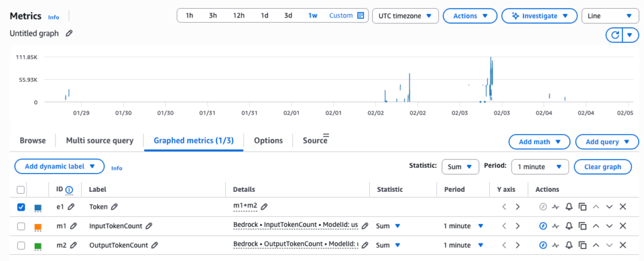Open the Investigate dropdown
644x261 pixels.
pos(540,16)
